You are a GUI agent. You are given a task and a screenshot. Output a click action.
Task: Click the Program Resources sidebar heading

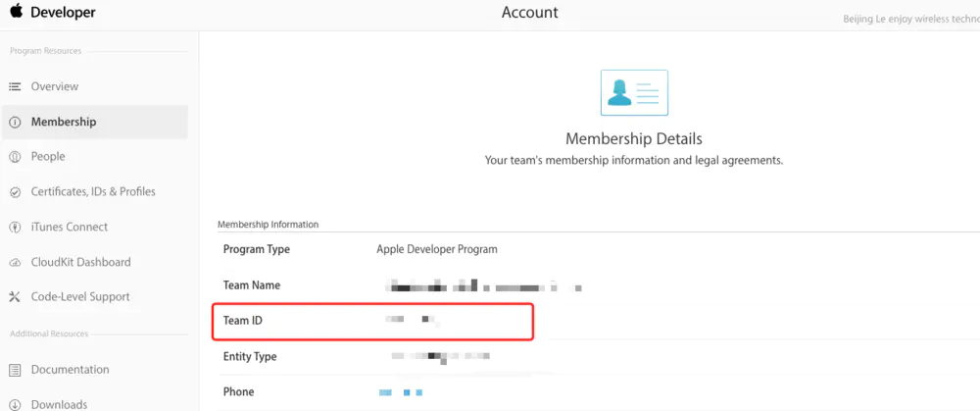(46, 51)
